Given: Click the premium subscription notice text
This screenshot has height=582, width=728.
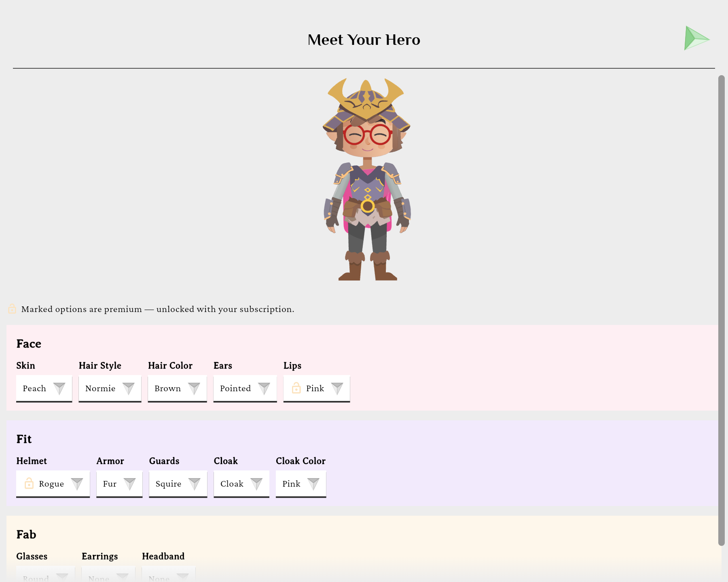Looking at the screenshot, I should coord(158,309).
